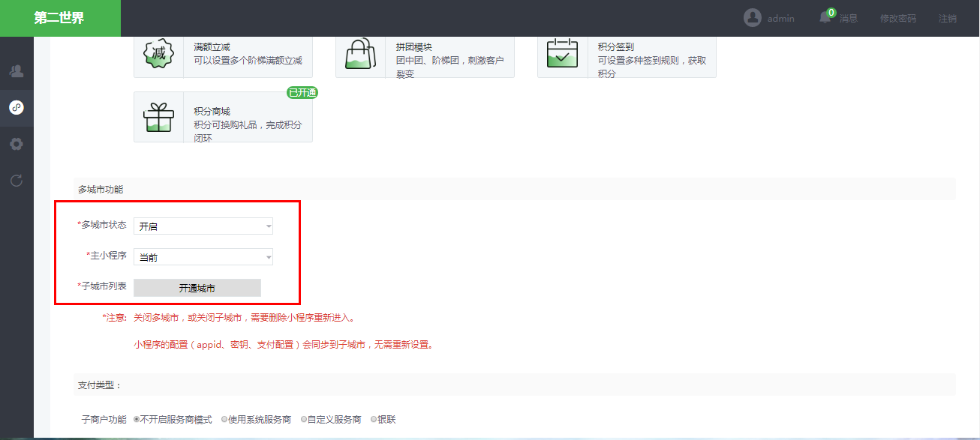Viewport: 980px width, 440px height.
Task: Click 注销 to log out
Action: 948,18
